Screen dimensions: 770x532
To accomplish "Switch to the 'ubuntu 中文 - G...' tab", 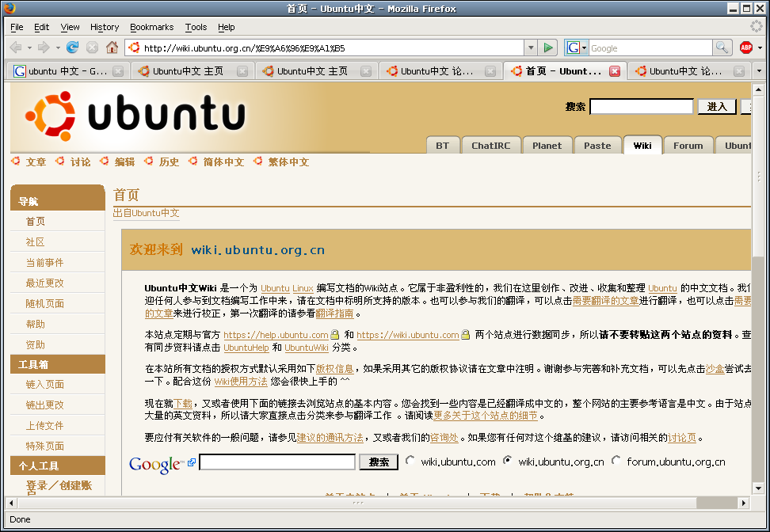I will coord(68,71).
